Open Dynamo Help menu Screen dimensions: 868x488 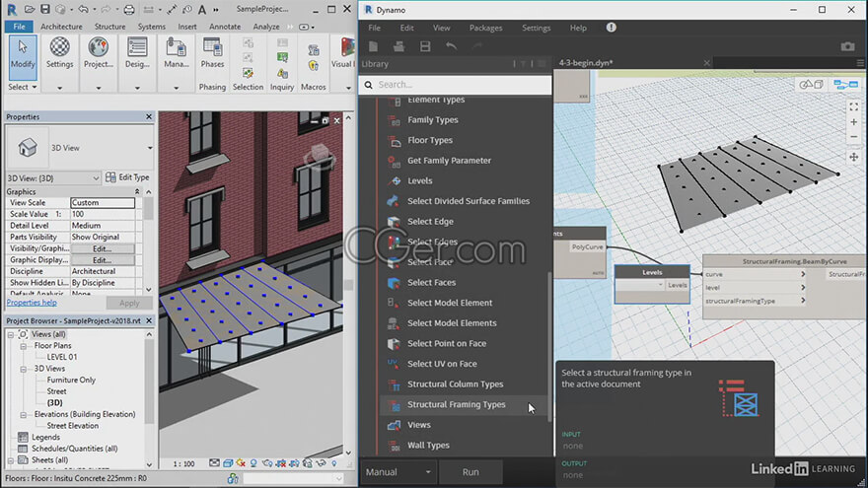pos(578,28)
